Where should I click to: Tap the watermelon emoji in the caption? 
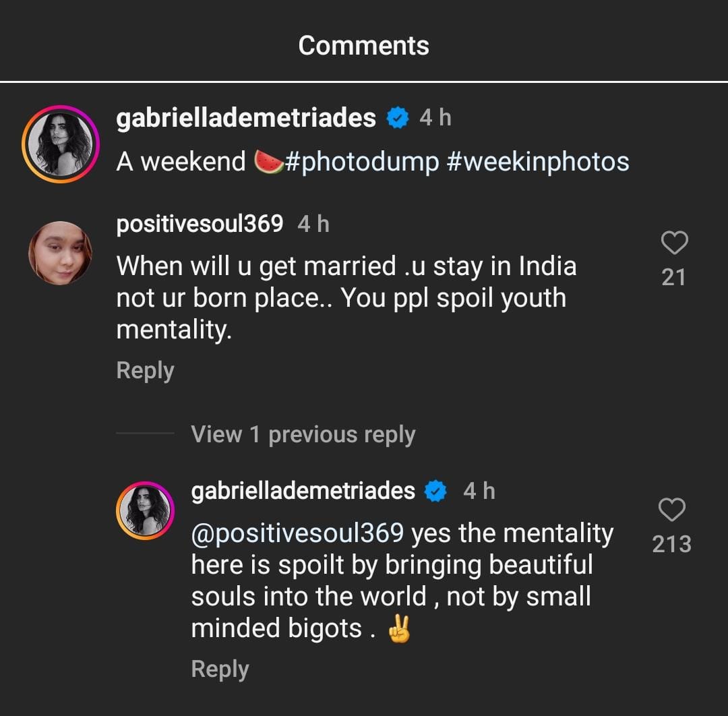tap(267, 162)
